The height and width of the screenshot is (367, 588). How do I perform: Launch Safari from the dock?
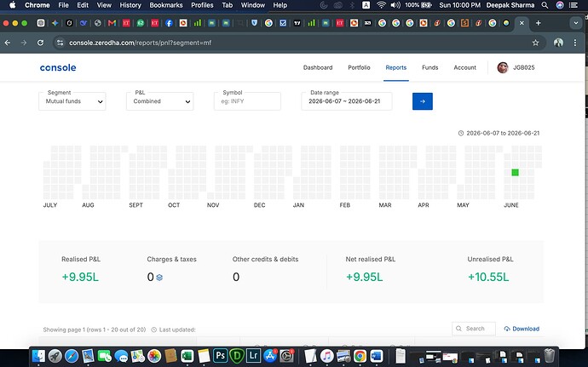click(x=72, y=356)
